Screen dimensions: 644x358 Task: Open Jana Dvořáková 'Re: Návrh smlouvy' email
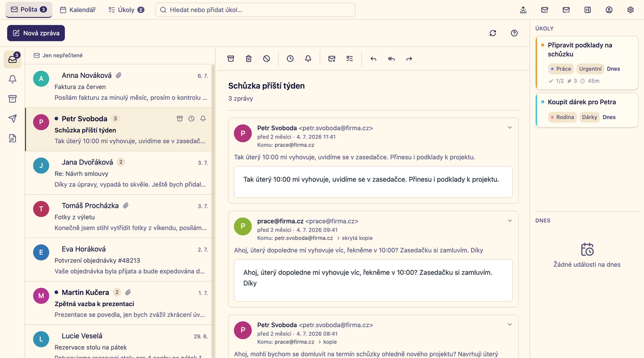pyautogui.click(x=118, y=173)
